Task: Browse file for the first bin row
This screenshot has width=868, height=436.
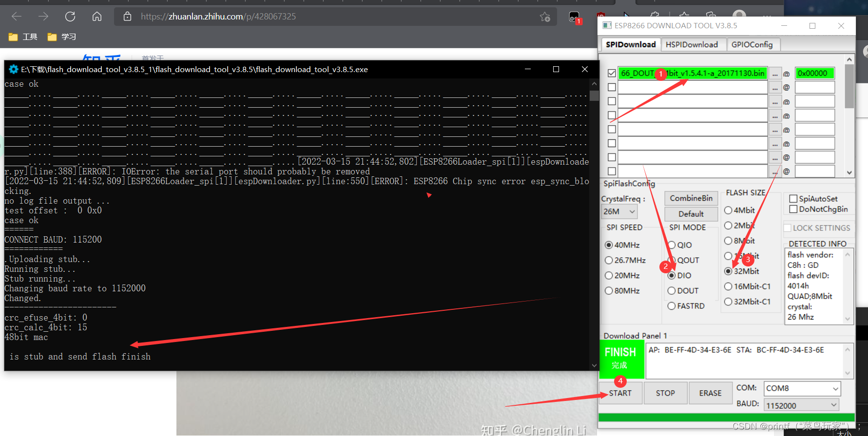Action: (775, 74)
